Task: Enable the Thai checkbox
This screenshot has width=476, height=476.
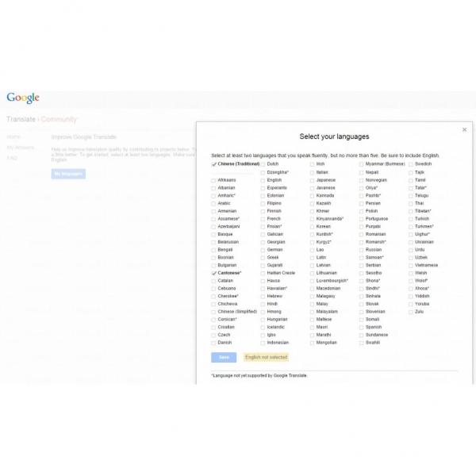Action: pos(411,204)
